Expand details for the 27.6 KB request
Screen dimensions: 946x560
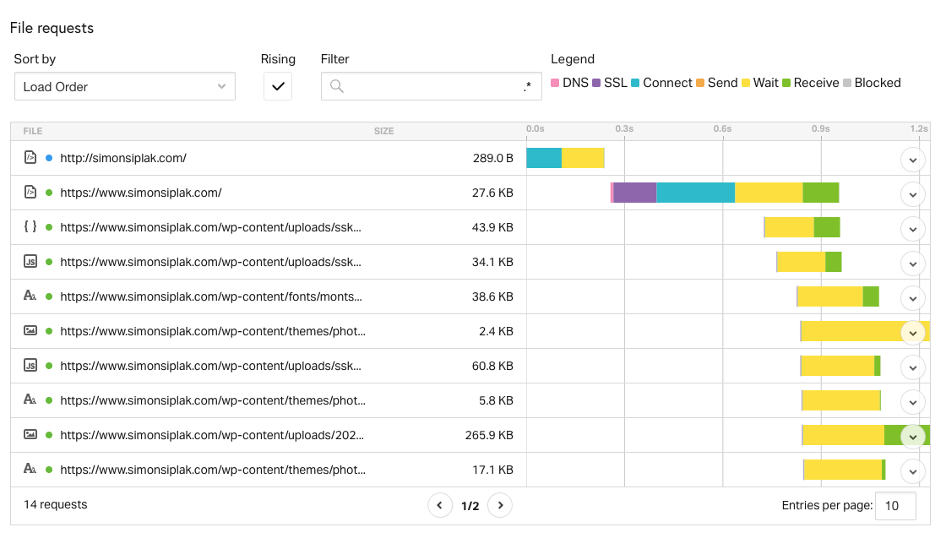click(913, 194)
